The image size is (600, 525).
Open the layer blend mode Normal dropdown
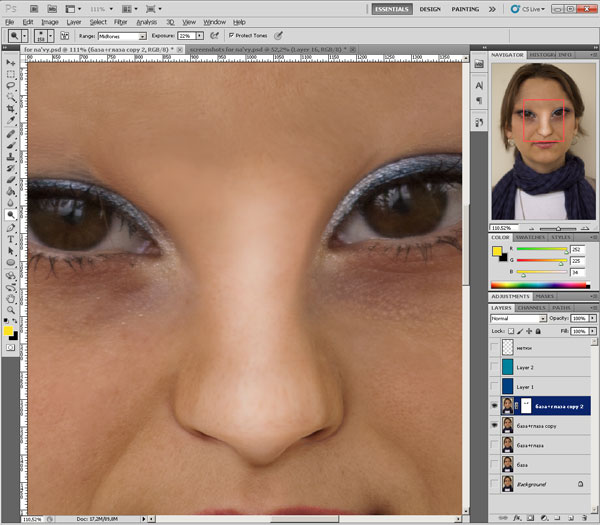point(518,318)
